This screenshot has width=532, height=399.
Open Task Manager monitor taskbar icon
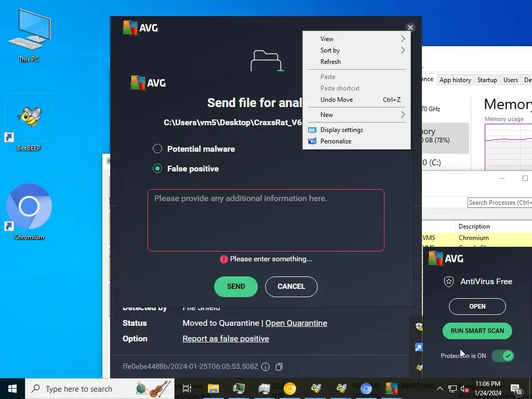point(264,389)
